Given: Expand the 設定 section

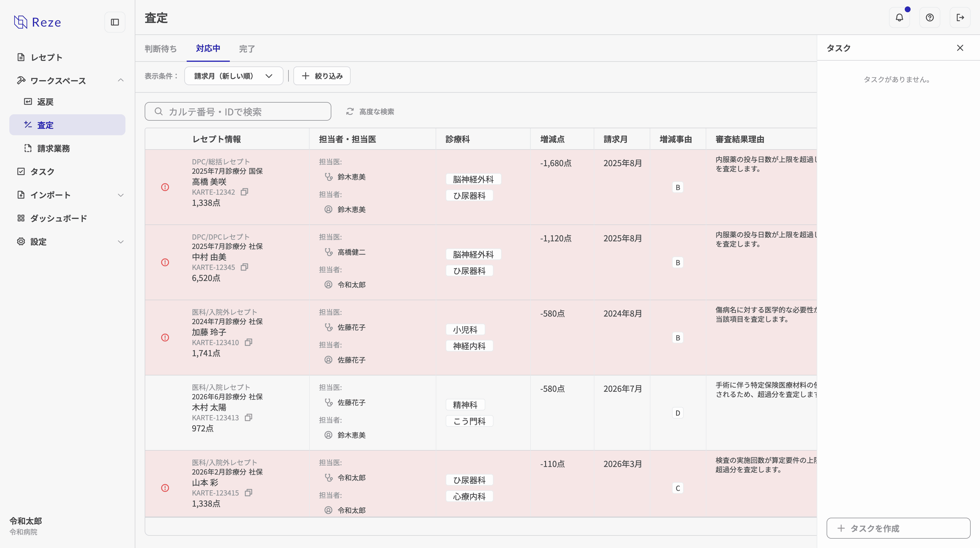Looking at the screenshot, I should [120, 242].
